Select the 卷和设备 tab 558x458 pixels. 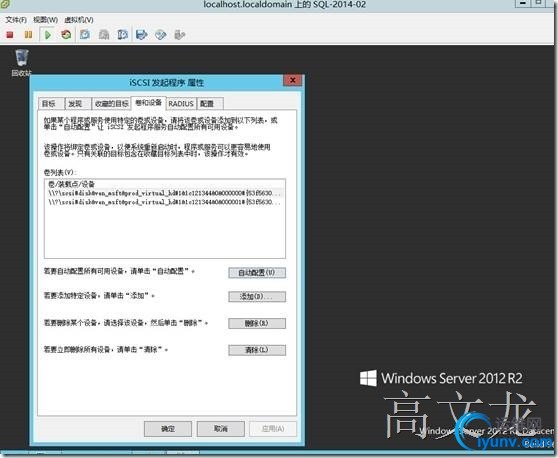(x=148, y=103)
